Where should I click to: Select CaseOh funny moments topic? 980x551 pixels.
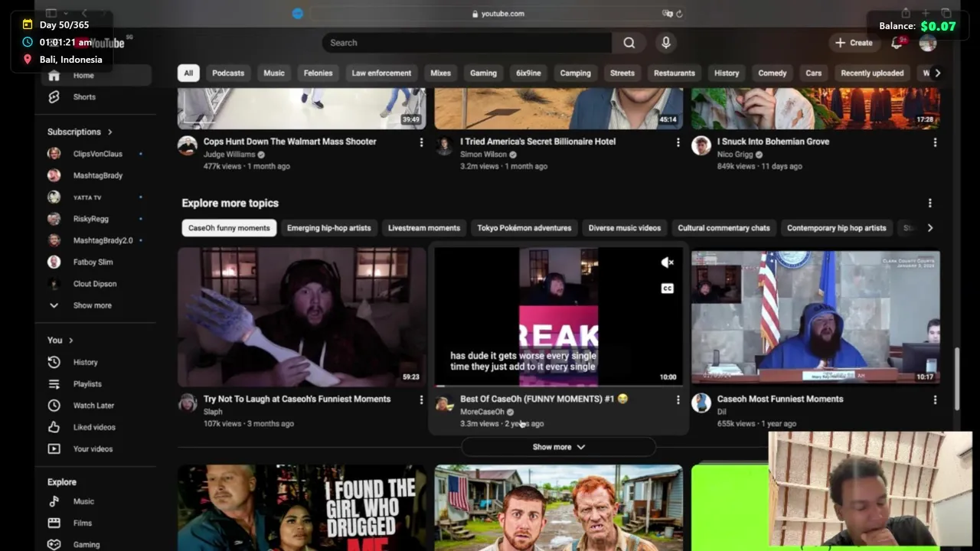click(229, 228)
